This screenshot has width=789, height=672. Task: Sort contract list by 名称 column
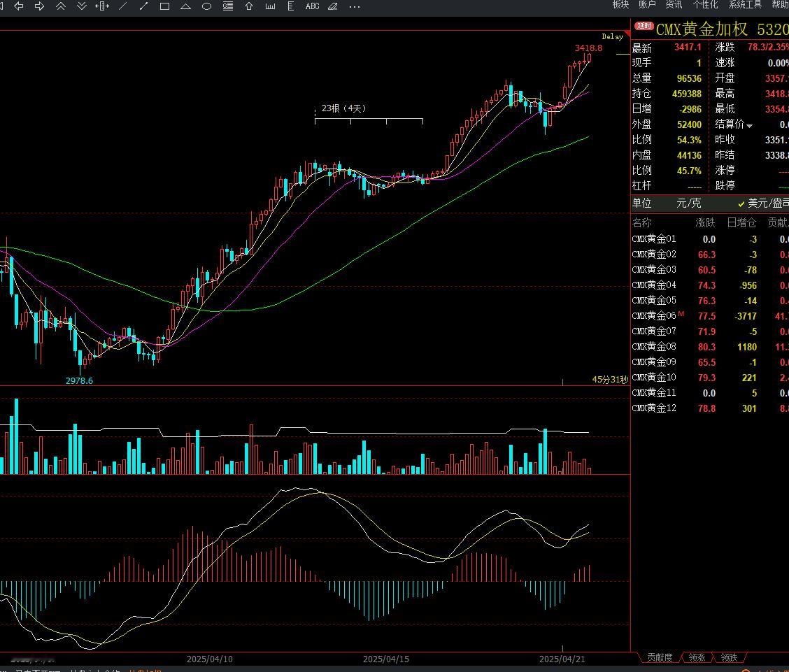(x=641, y=222)
